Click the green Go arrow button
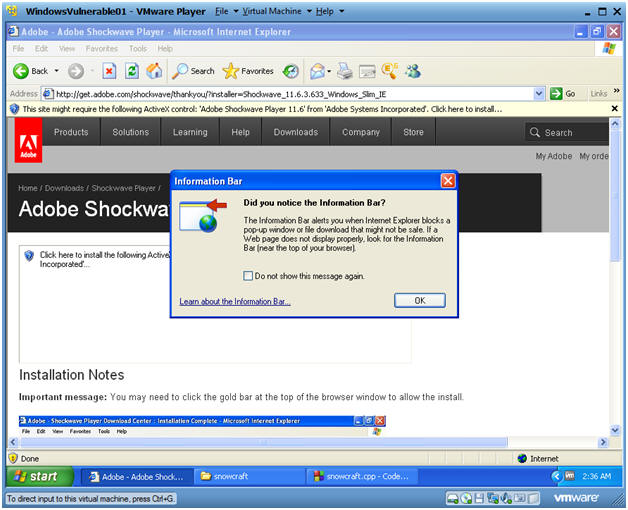The width and height of the screenshot is (628, 510). [x=556, y=94]
